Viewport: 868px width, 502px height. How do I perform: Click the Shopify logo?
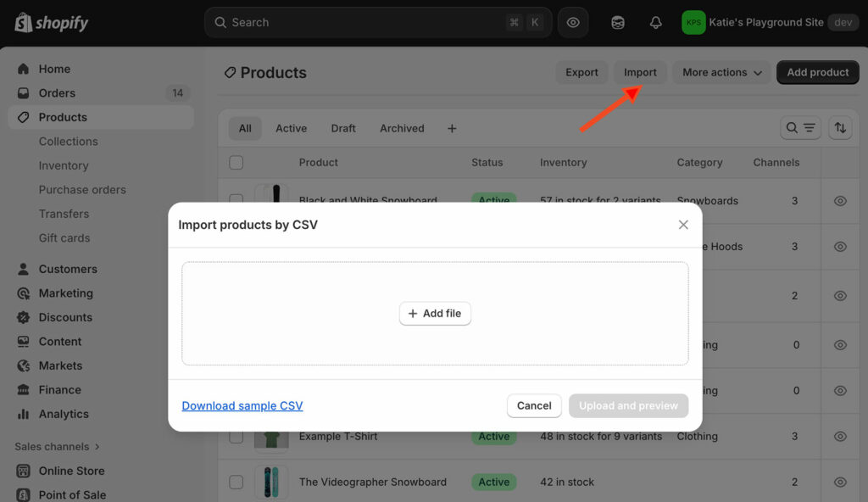coord(51,23)
